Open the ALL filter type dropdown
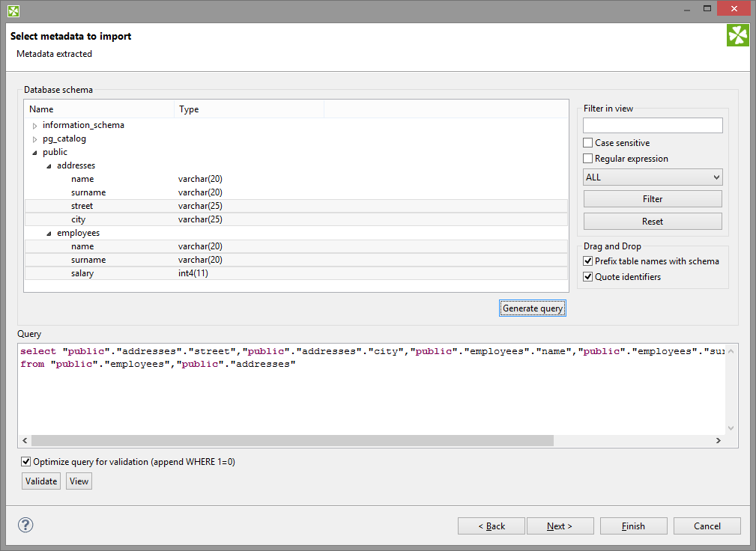 (653, 177)
